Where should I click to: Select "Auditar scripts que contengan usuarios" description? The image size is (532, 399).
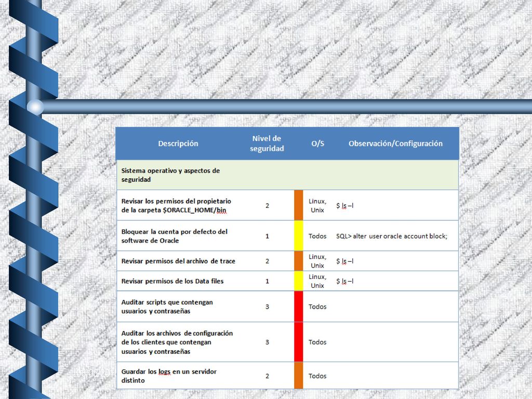(x=167, y=307)
